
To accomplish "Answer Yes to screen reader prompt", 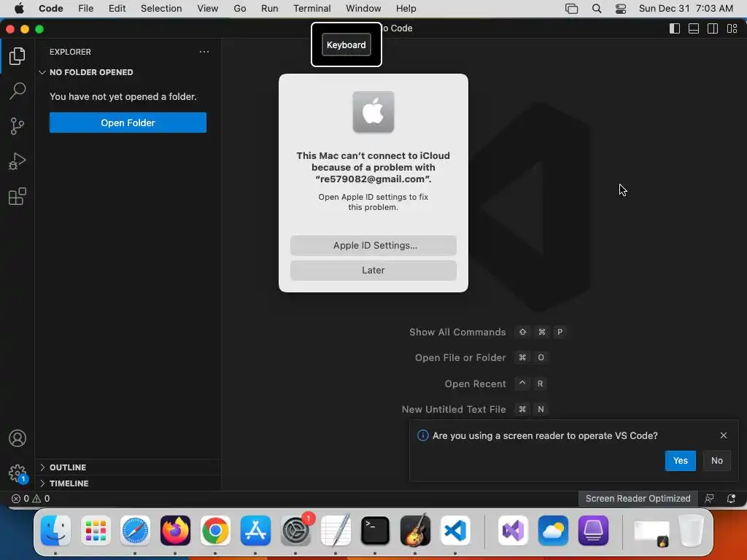I will point(681,461).
